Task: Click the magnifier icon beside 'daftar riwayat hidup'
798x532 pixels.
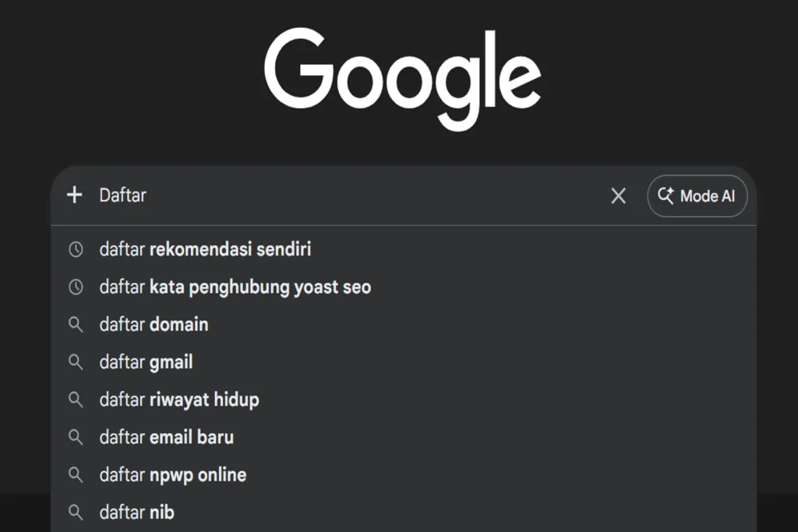Action: pyautogui.click(x=76, y=400)
